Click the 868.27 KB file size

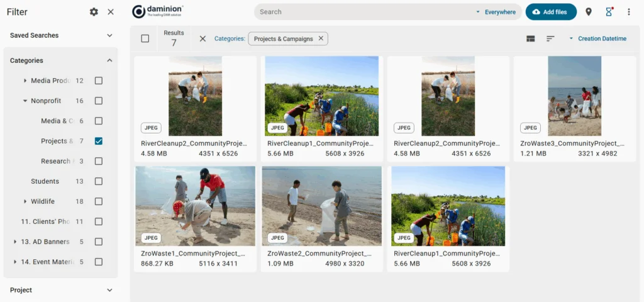(157, 264)
